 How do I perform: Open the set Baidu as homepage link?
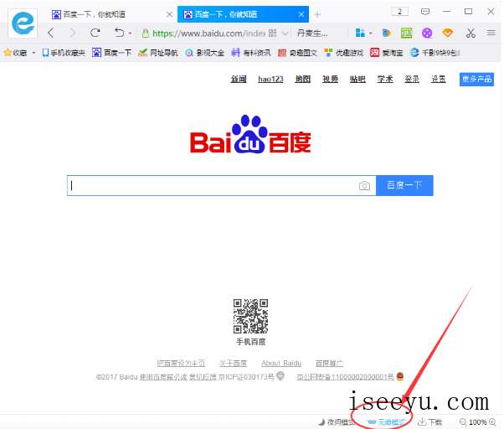(181, 364)
